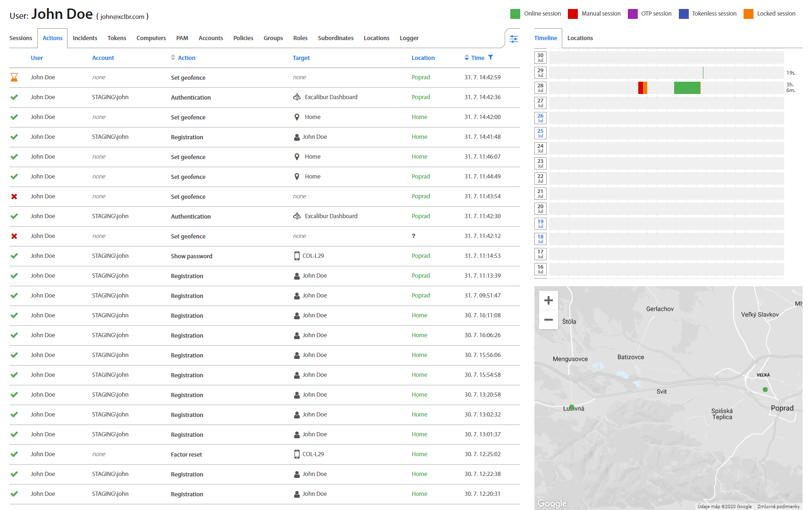This screenshot has height=510, width=812.
Task: Switch to the Incidents tab
Action: tap(85, 38)
